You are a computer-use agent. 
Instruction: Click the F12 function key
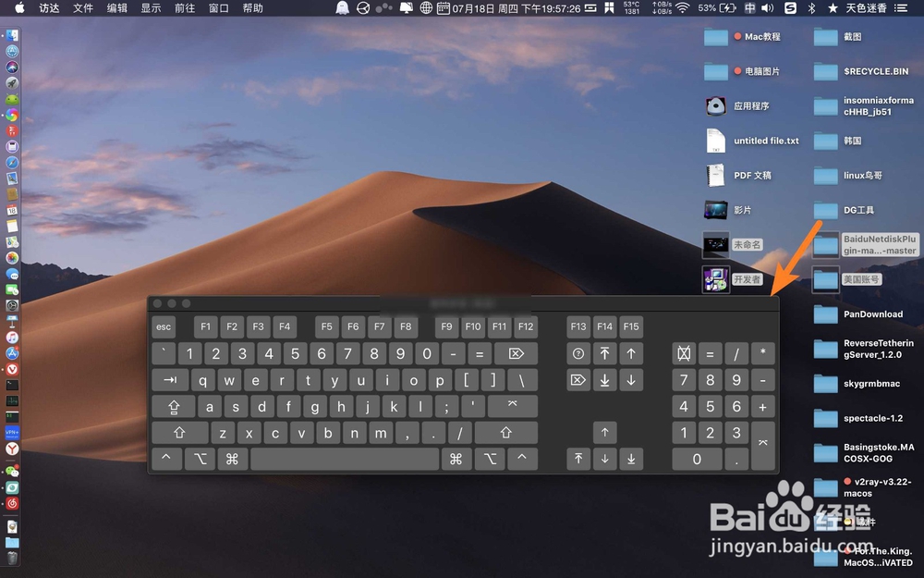point(526,326)
